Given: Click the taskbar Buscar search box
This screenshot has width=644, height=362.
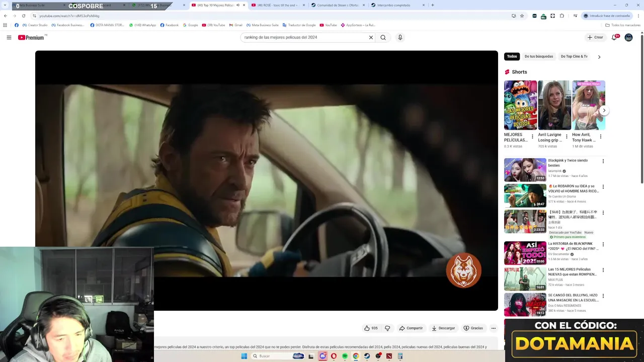Looking at the screenshot, I should click(278, 356).
